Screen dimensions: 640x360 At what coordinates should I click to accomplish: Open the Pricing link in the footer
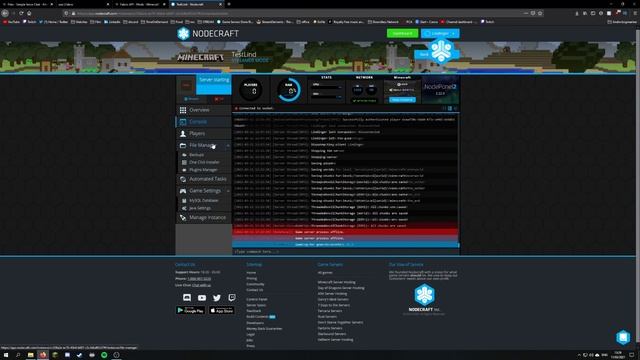251,278
